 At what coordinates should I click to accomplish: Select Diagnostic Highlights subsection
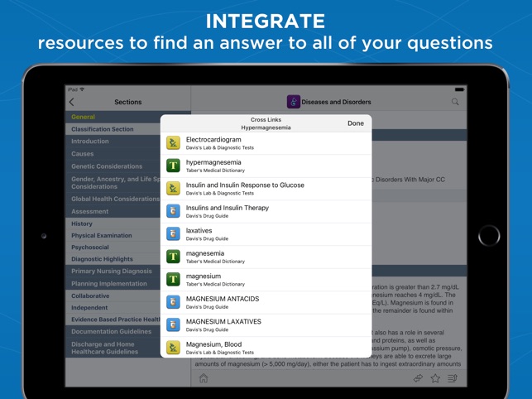[x=113, y=259]
